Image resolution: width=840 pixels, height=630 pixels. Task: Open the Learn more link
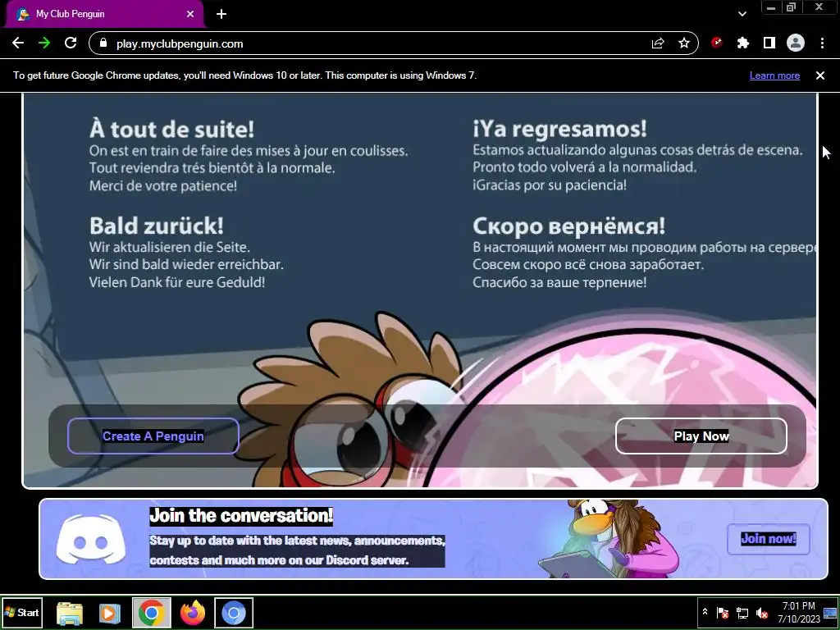click(x=774, y=75)
